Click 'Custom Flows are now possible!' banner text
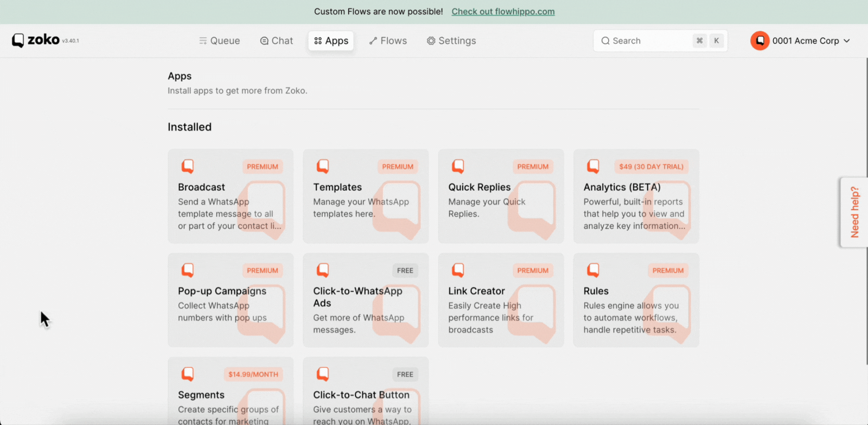Screen dimensions: 868x425 click(378, 12)
